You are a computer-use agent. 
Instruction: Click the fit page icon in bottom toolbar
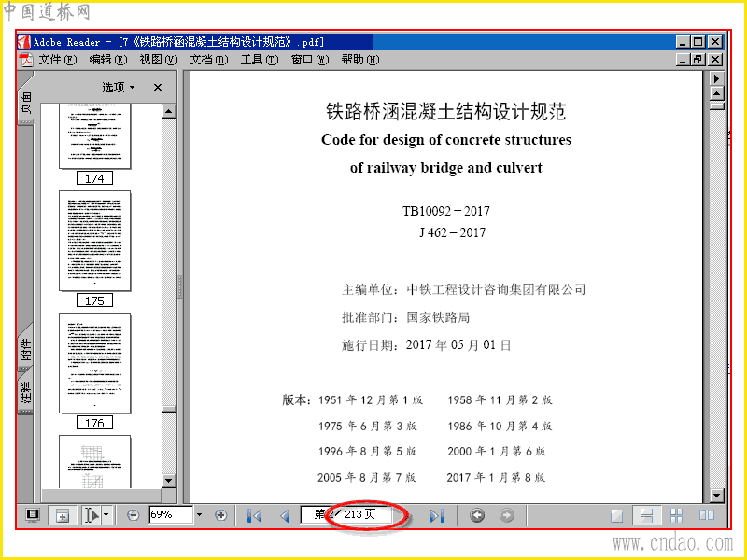point(63,515)
